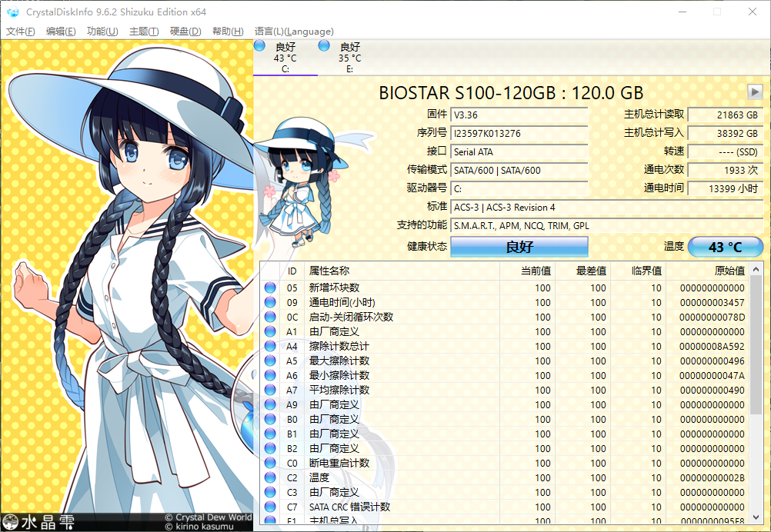
Task: Click the firmware field V3.36
Action: 519,115
